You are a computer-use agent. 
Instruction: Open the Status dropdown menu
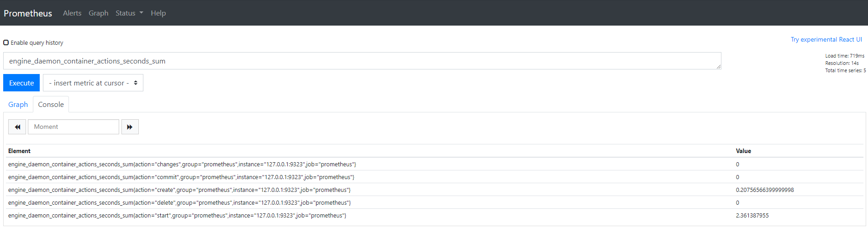tap(129, 13)
